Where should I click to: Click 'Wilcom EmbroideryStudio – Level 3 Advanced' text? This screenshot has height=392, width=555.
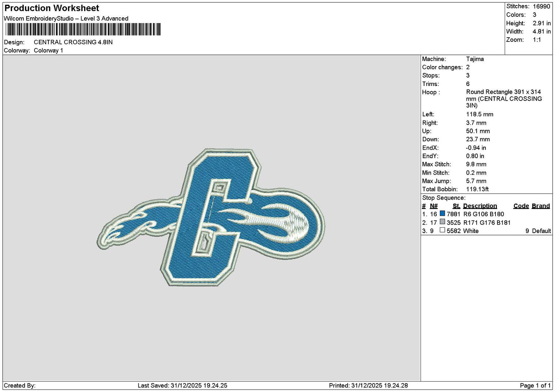point(66,18)
